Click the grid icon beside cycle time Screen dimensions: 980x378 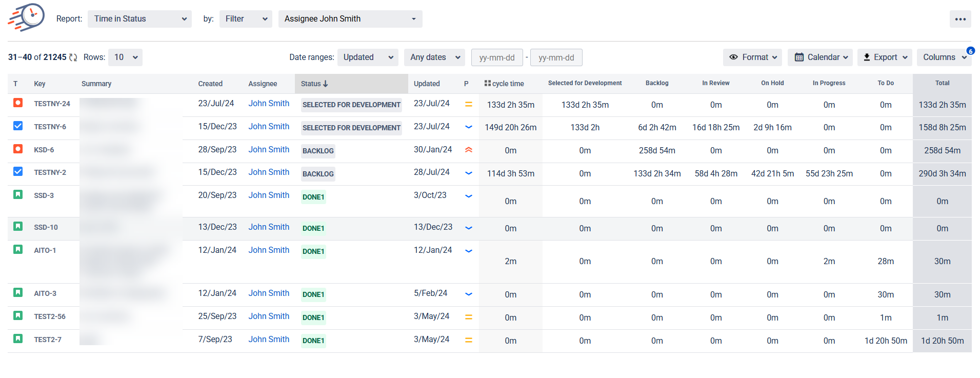click(487, 83)
